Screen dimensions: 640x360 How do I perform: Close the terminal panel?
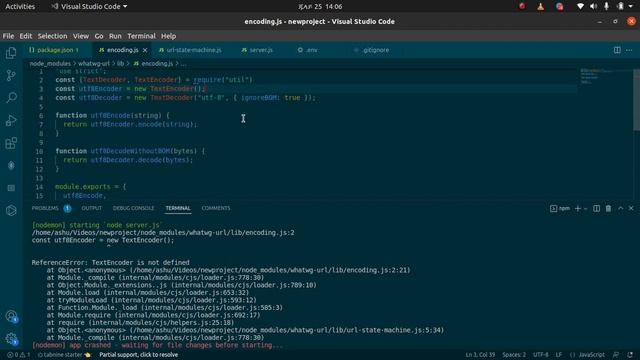click(631, 208)
